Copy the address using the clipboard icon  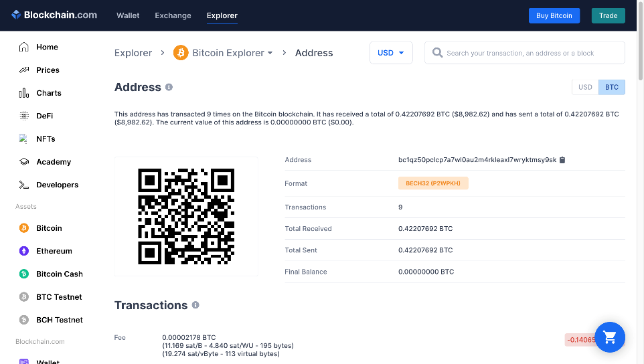tap(562, 160)
